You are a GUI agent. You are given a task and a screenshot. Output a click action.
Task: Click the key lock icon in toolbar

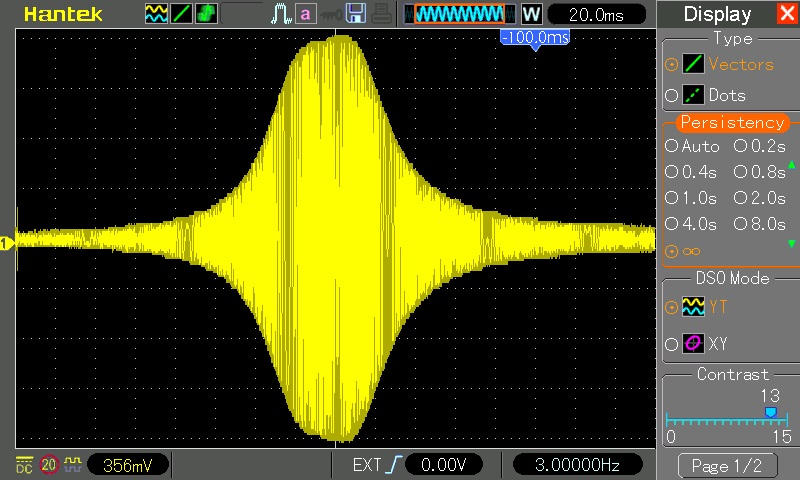pyautogui.click(x=330, y=14)
